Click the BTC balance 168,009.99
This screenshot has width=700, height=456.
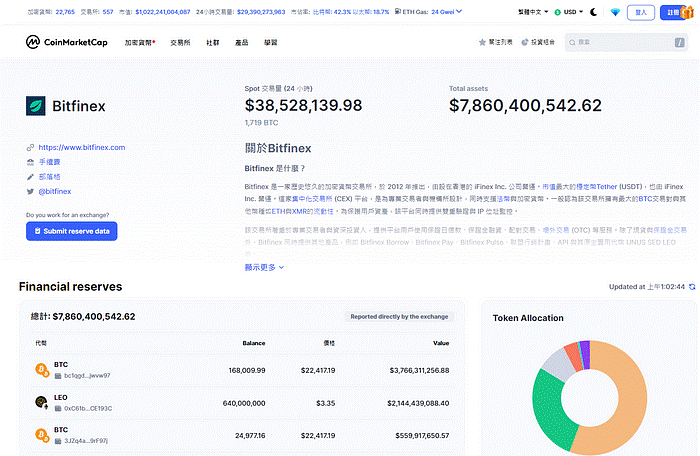coord(247,371)
